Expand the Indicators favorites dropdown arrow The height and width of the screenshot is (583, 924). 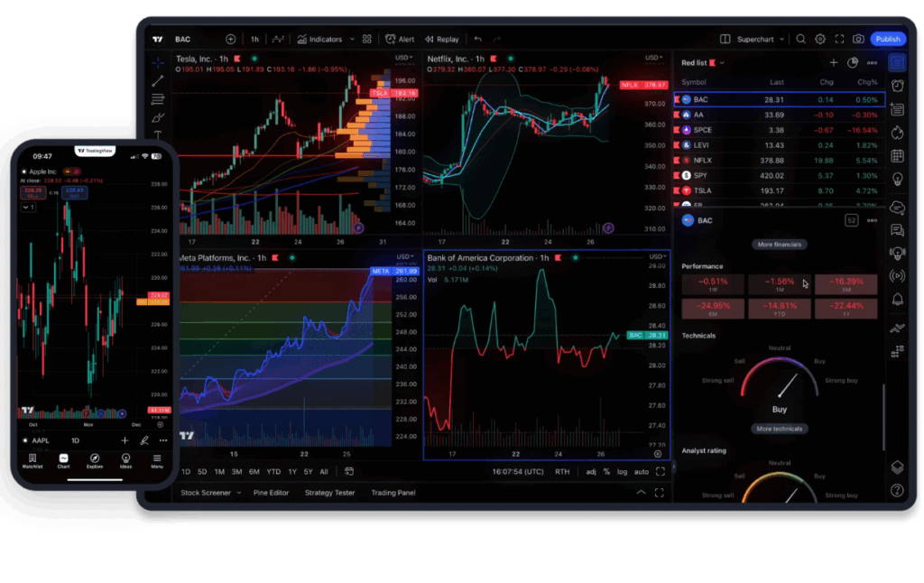click(x=353, y=40)
